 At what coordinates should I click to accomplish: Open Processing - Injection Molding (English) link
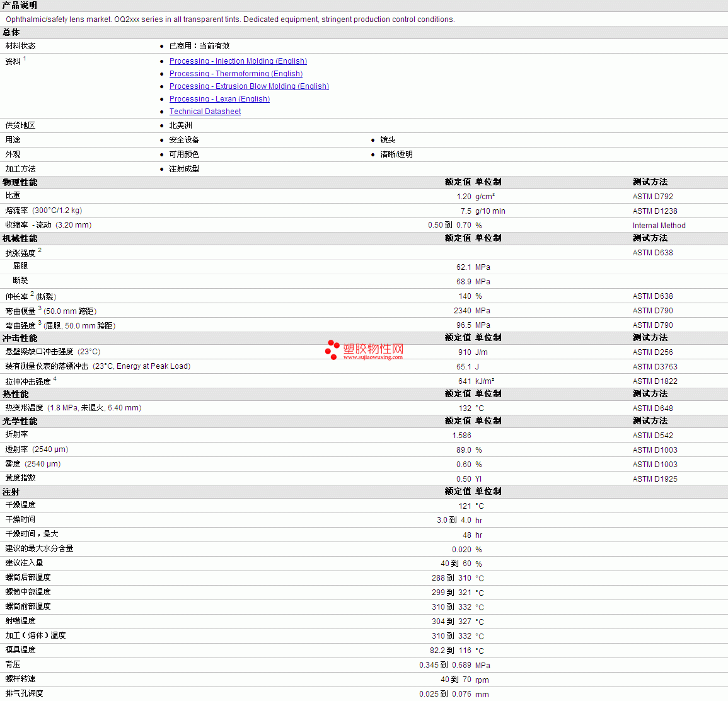238,61
